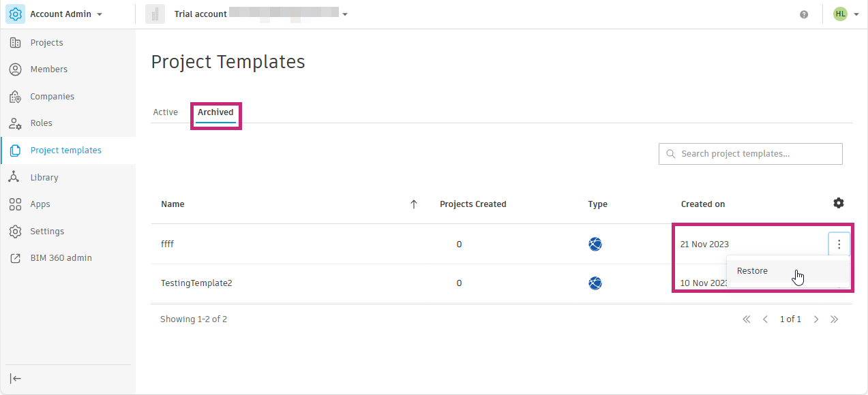Viewport: 868px width, 395px height.
Task: Click the Search project templates field
Action: (x=750, y=154)
